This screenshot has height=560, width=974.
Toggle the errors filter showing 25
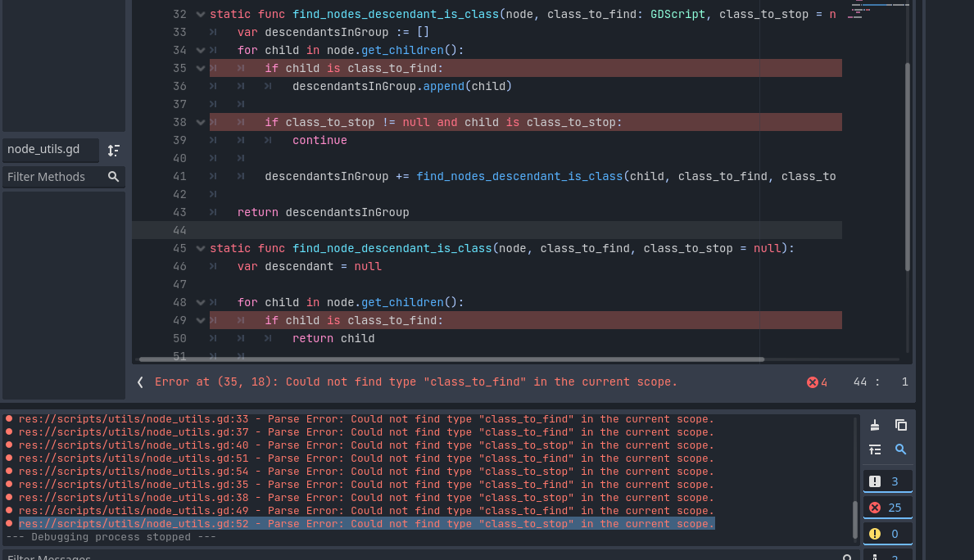tap(887, 507)
